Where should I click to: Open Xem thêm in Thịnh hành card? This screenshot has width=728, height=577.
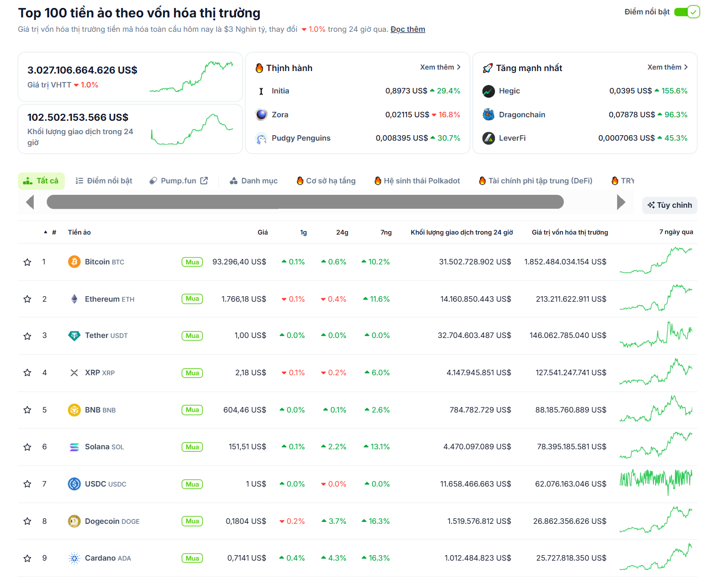point(440,67)
